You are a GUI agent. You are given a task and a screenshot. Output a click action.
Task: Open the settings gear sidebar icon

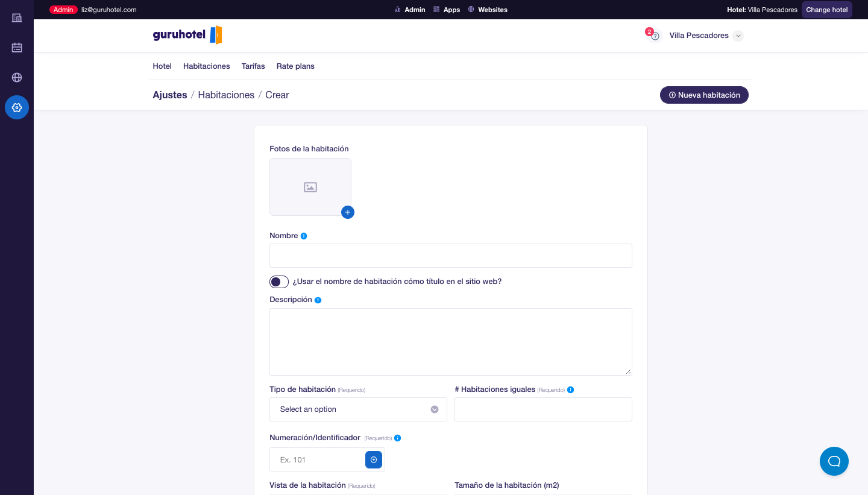(17, 107)
